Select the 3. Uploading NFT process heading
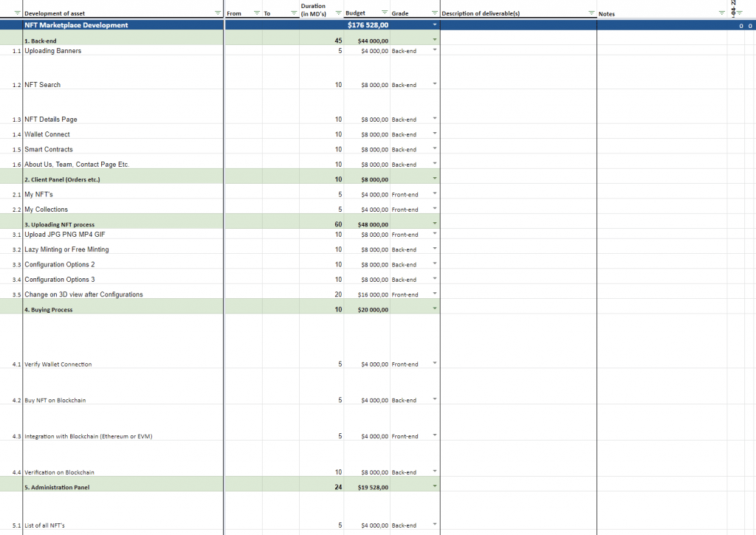This screenshot has width=756, height=535. click(123, 221)
